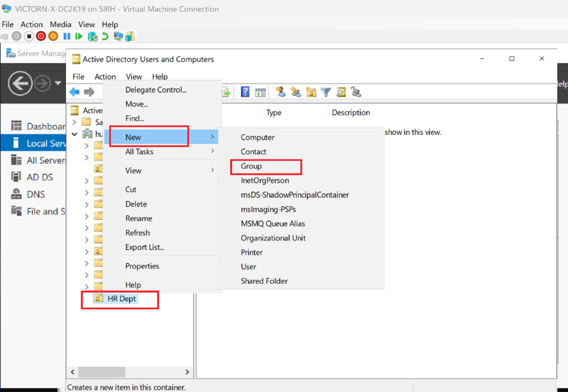Viewport: 568px width, 392px height.
Task: Click the blue help question mark icon
Action: point(245,92)
